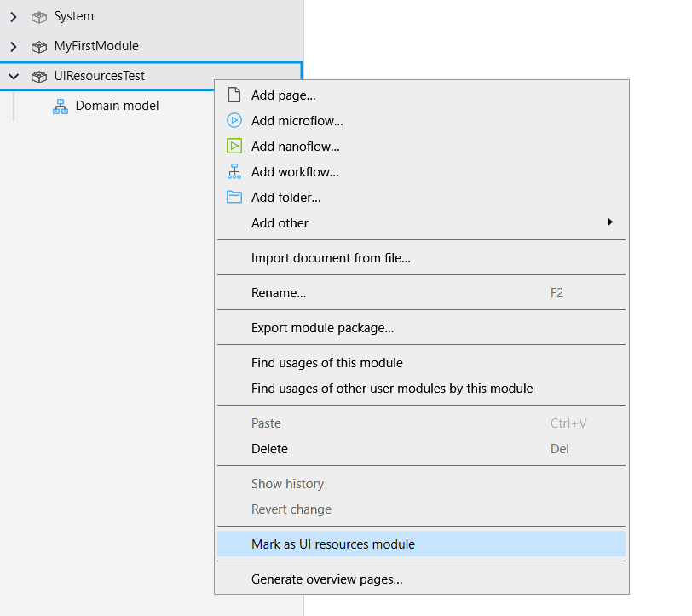Viewport: 692px width, 616px height.
Task: Click Find usages of this module
Action: coord(326,362)
